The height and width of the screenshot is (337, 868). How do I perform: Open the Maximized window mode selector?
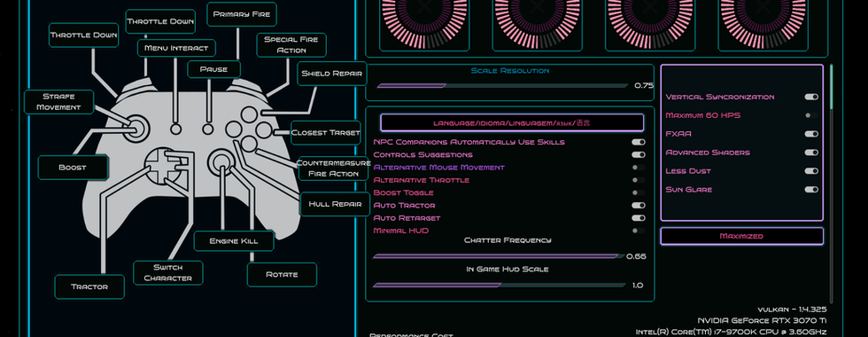741,236
